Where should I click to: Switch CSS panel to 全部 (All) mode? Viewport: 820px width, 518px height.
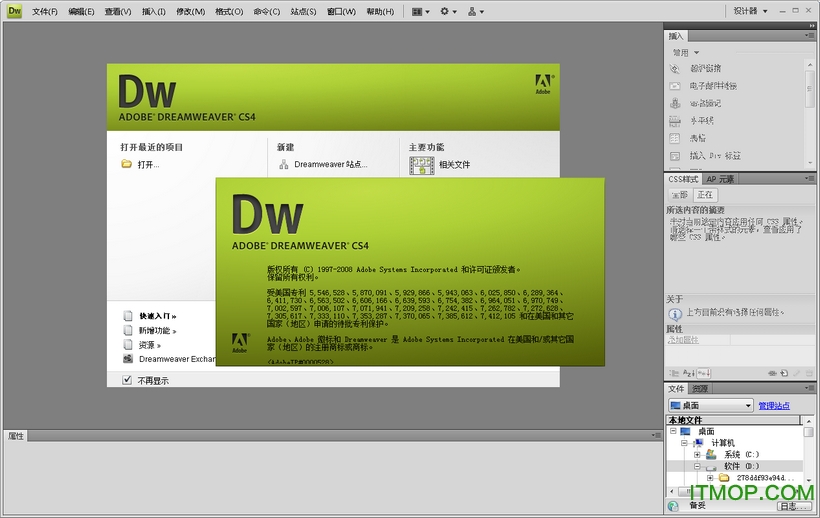[x=679, y=195]
